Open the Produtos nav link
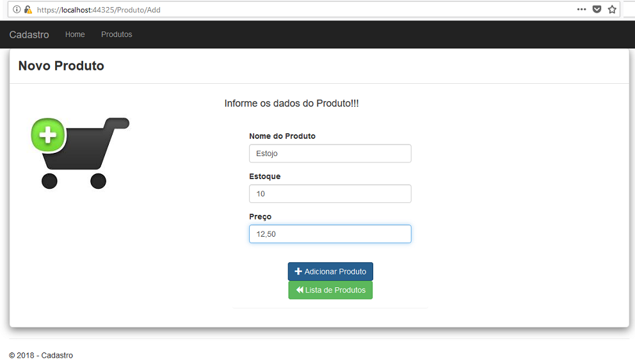Image resolution: width=635 pixels, height=364 pixels. [117, 35]
